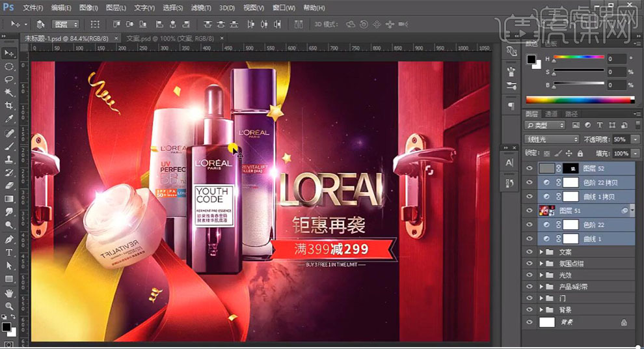Open the 滤镜(T) menu
This screenshot has height=349, width=644.
(201, 8)
